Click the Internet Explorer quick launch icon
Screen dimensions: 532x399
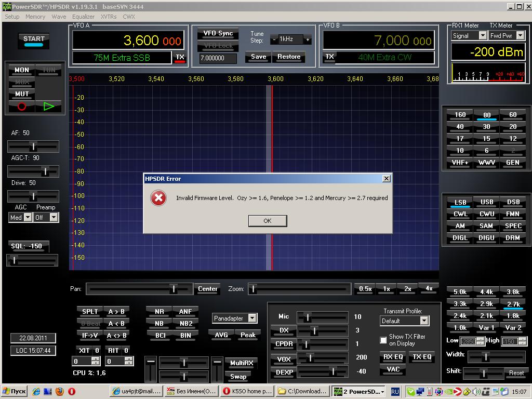point(36,391)
